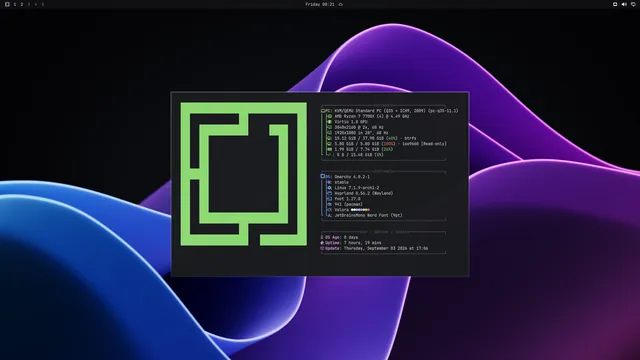
Task: Open the volume speaker icon in tray
Action: point(624,4)
